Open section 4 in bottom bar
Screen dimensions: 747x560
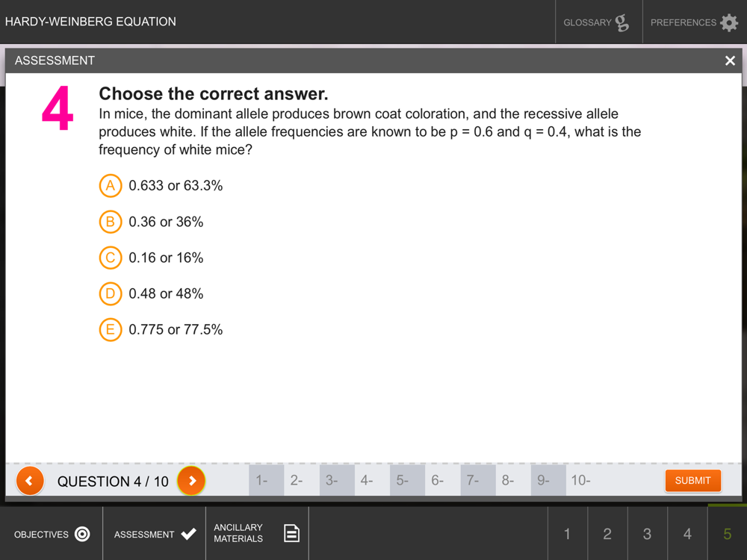pos(687,533)
